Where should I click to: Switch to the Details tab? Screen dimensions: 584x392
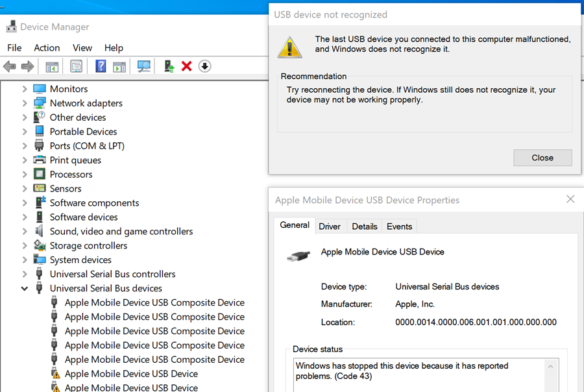coord(364,227)
